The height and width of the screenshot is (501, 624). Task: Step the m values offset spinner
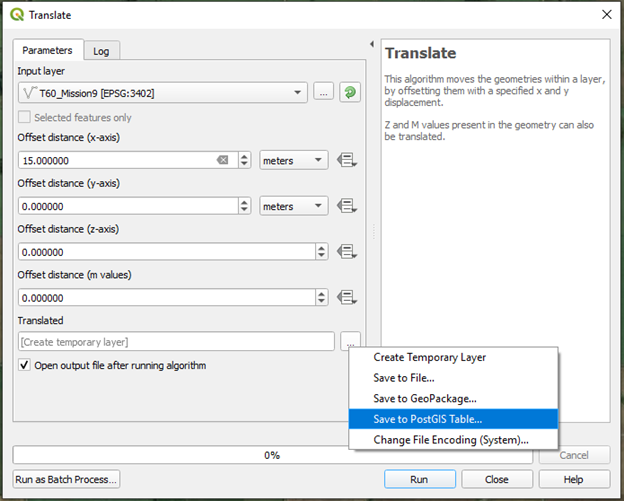322,297
